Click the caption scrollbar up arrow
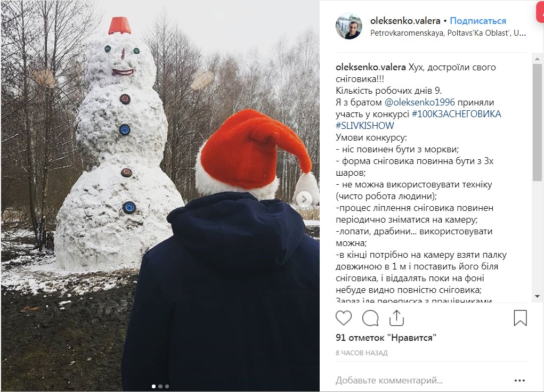 pos(537,59)
